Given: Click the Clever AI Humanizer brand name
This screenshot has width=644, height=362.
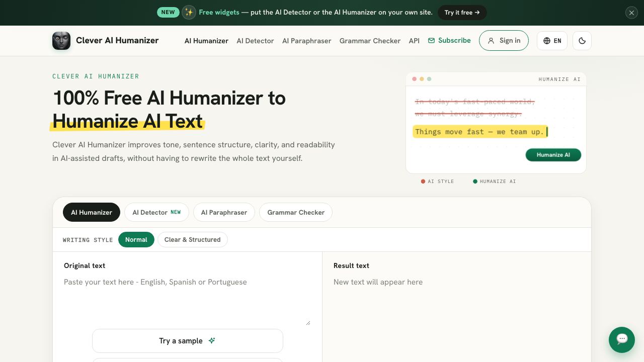Looking at the screenshot, I should (117, 41).
